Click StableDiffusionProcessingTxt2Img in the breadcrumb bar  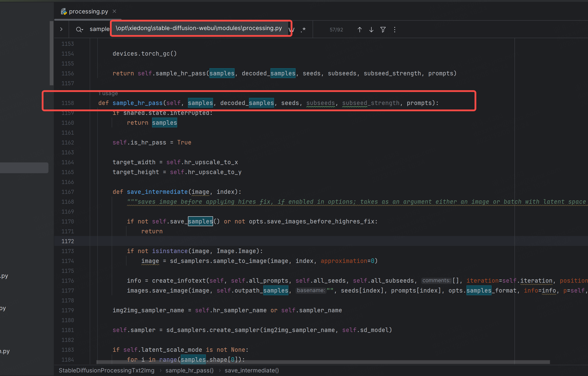(107, 370)
